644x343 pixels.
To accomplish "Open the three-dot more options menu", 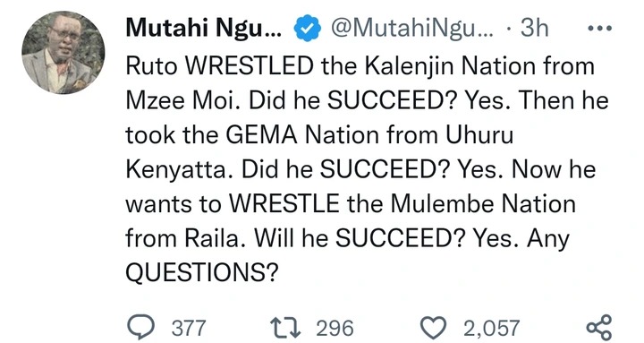I will pos(600,29).
